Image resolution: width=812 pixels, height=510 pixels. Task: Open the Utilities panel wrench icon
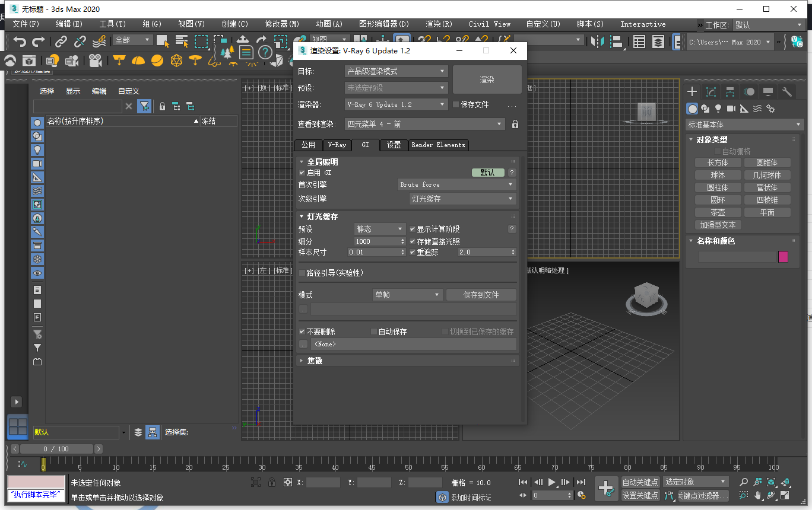click(786, 92)
